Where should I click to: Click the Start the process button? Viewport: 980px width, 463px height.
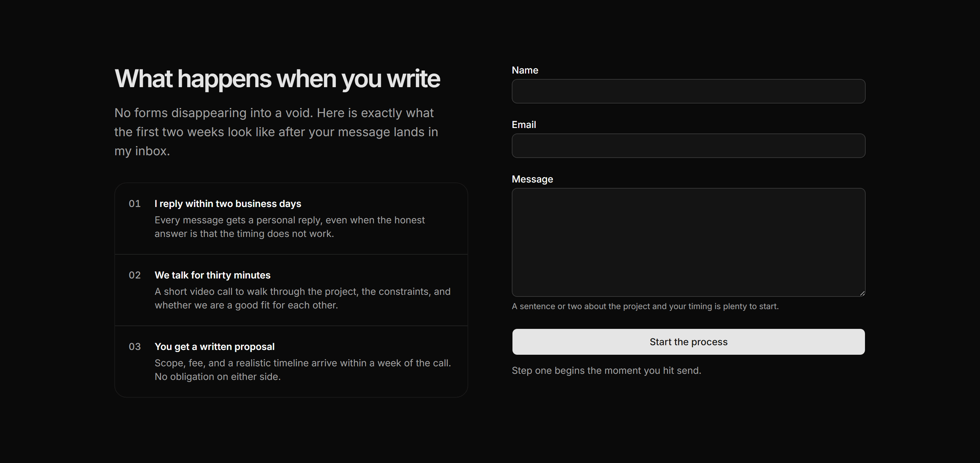pyautogui.click(x=688, y=341)
